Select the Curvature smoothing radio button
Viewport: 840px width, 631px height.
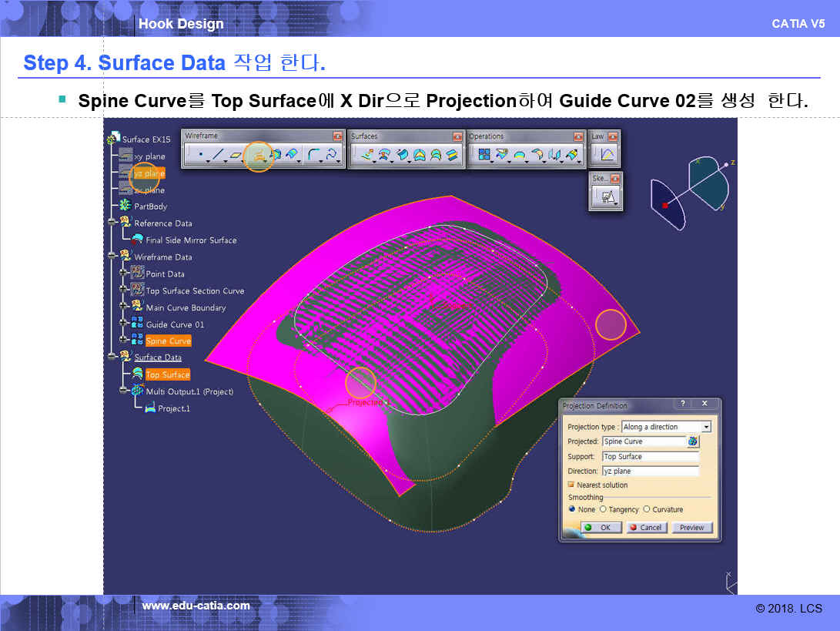click(x=646, y=509)
